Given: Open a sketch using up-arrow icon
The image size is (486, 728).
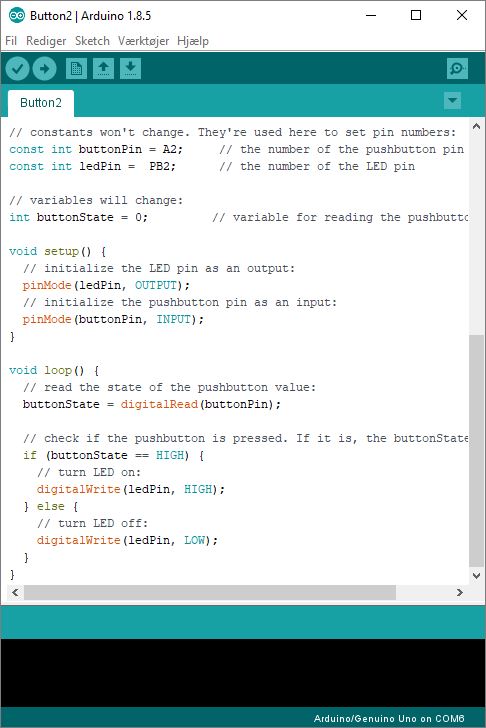Looking at the screenshot, I should point(104,69).
